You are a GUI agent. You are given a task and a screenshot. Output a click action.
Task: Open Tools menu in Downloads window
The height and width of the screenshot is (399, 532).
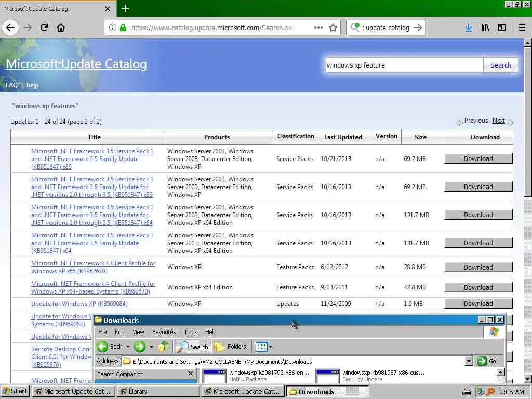[190, 332]
